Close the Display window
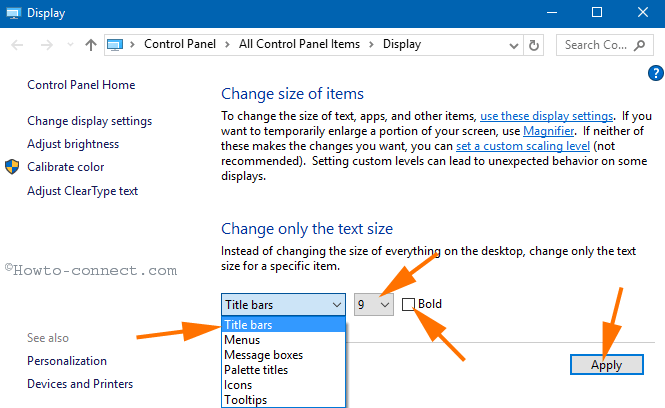 point(643,13)
